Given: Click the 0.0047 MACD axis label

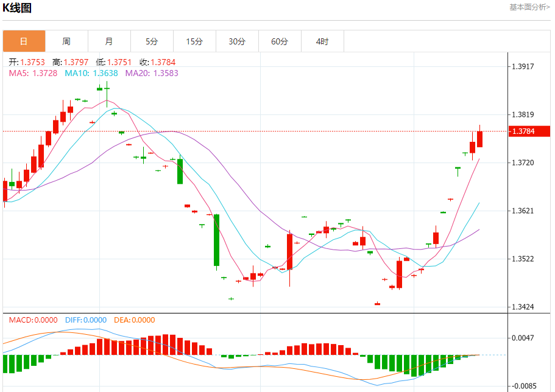Looking at the screenshot, I should pyautogui.click(x=523, y=338).
